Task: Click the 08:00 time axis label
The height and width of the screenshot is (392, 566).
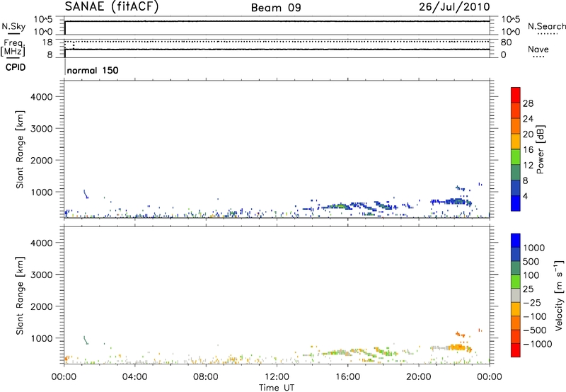Action: coord(205,377)
